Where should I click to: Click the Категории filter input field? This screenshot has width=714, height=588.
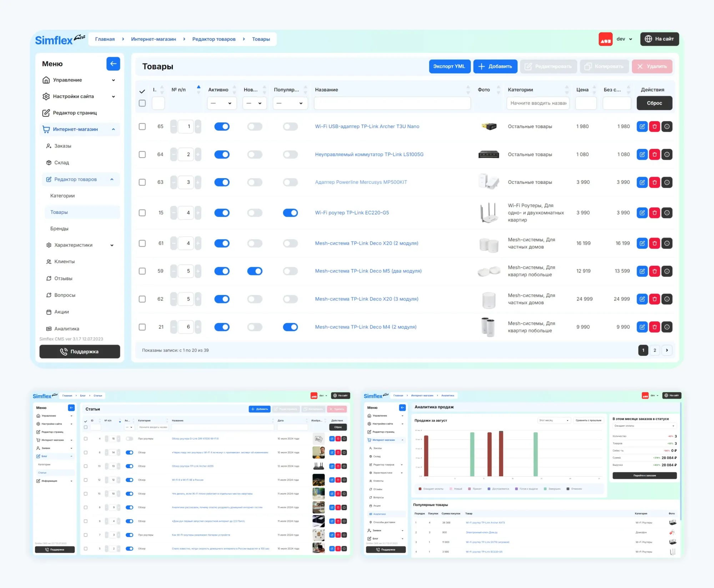[x=538, y=103]
